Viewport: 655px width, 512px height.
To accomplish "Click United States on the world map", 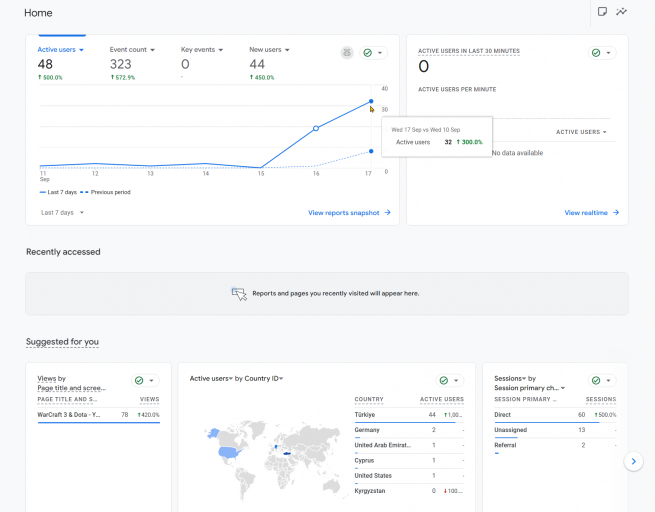I will pyautogui.click(x=230, y=452).
